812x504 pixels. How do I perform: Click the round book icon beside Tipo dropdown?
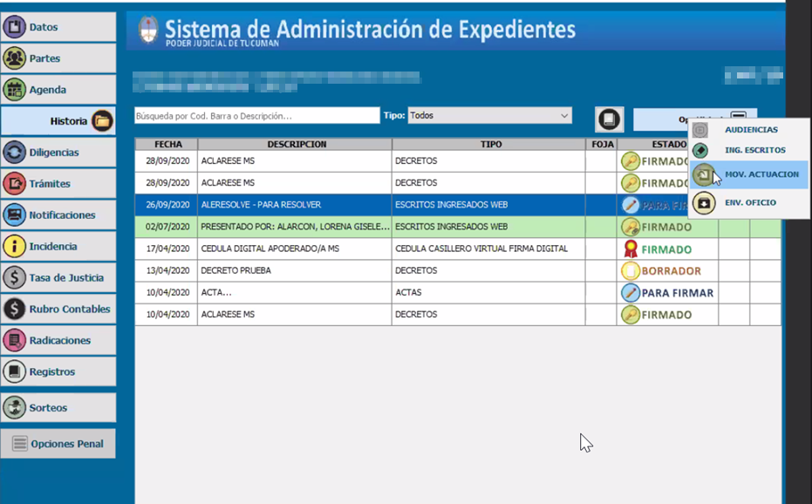(609, 119)
